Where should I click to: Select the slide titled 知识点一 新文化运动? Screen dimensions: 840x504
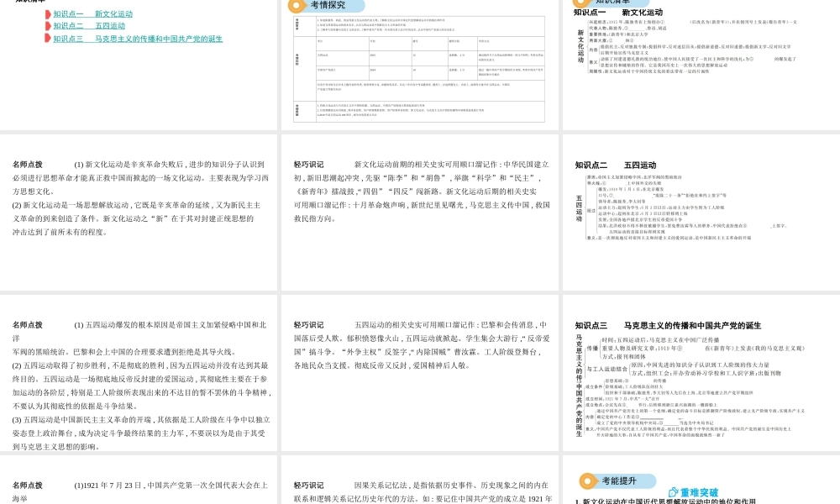pos(701,65)
